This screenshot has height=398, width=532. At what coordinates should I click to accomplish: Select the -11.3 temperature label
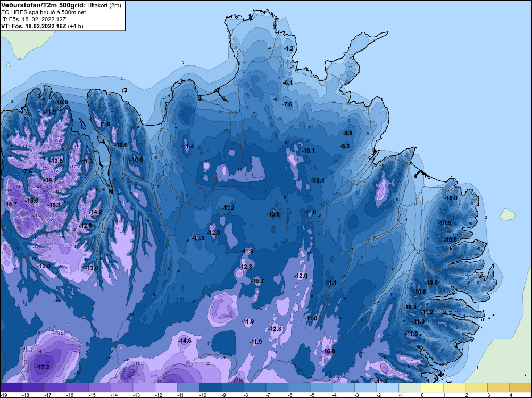click(86, 162)
